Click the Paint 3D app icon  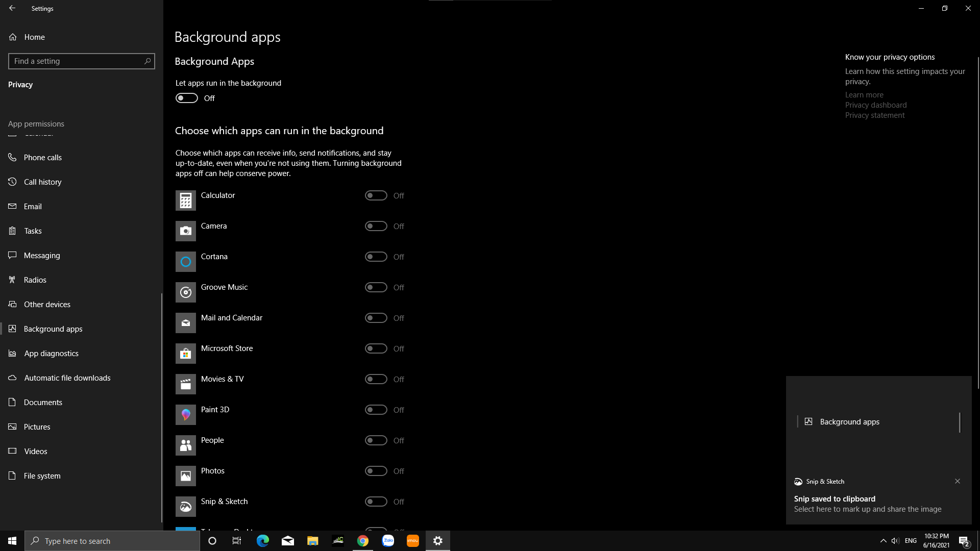(186, 415)
